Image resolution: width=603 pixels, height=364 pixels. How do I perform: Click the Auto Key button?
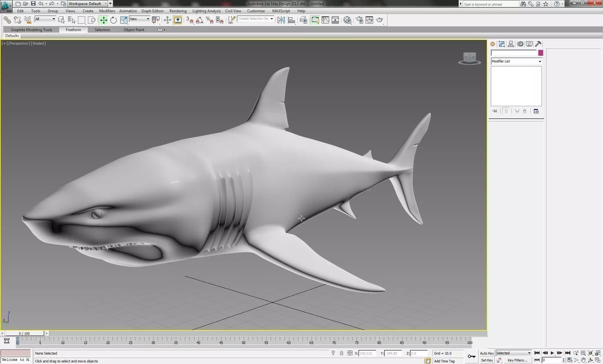point(487,353)
